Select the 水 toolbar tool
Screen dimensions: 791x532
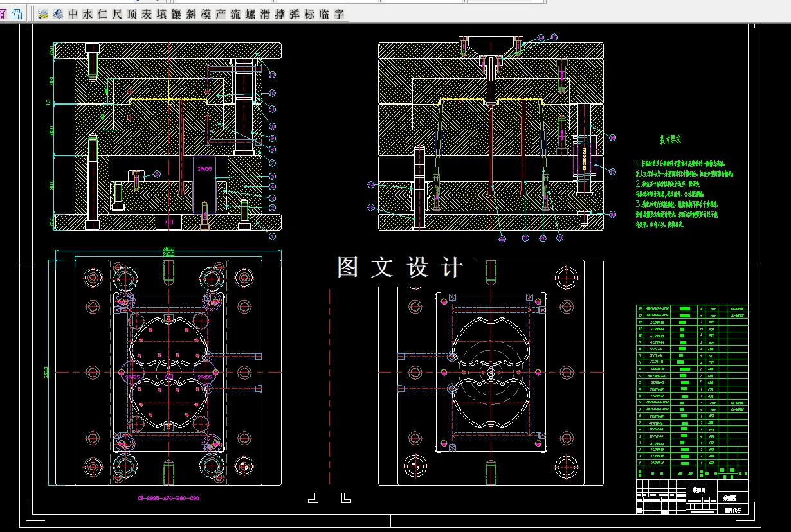click(x=87, y=13)
